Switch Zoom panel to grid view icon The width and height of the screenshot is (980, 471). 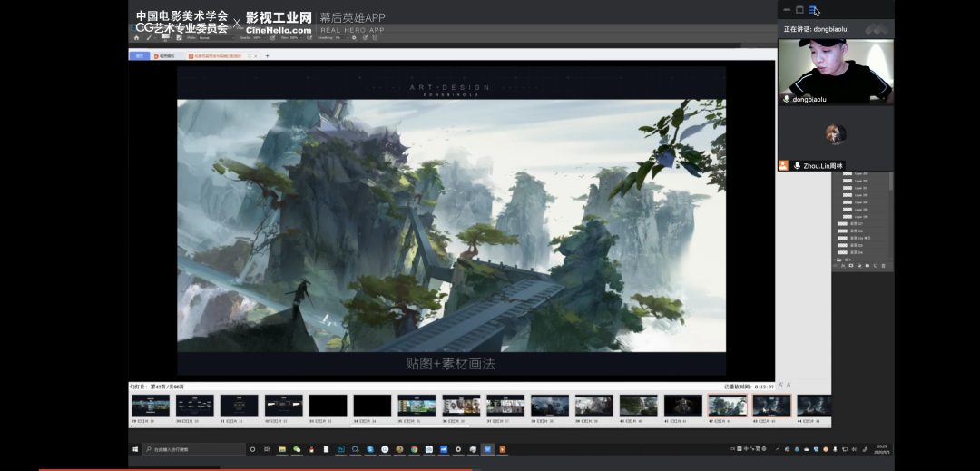click(812, 9)
